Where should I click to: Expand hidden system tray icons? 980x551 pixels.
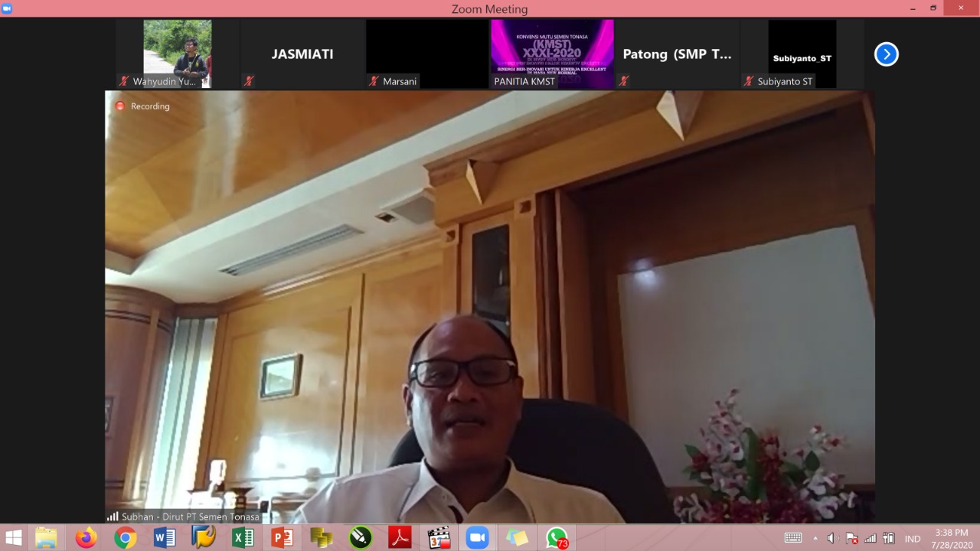[x=815, y=538]
